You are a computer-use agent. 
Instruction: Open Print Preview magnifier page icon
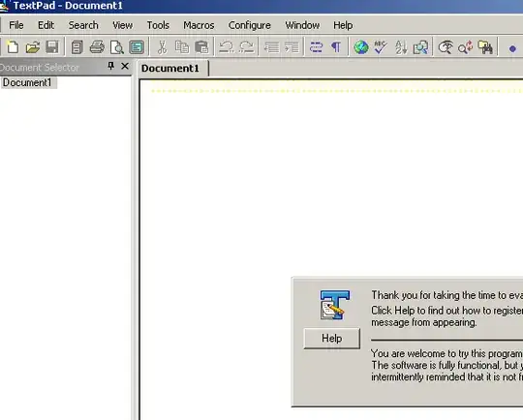117,47
